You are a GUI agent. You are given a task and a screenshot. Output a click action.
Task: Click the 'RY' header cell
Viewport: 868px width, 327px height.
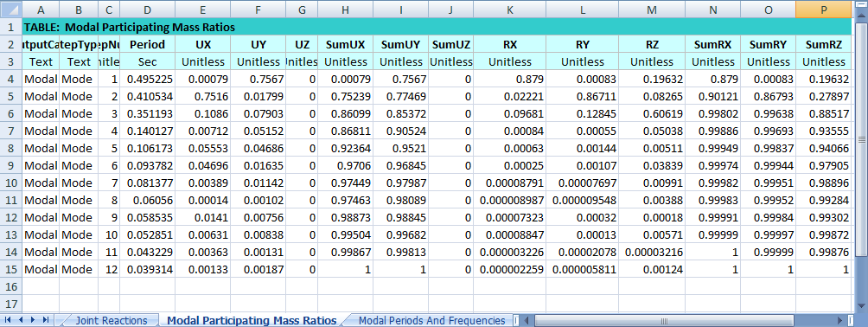pyautogui.click(x=582, y=44)
